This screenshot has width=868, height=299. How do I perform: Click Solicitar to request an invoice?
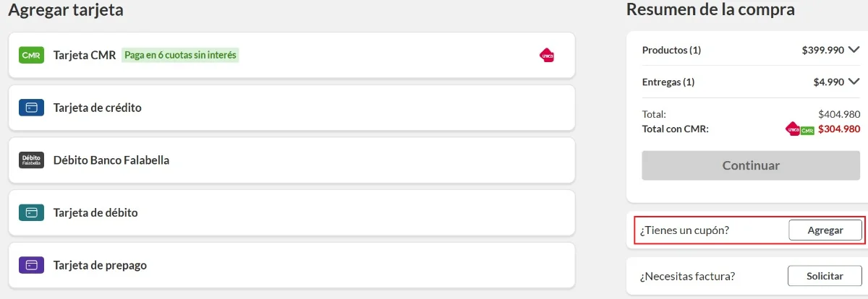(825, 276)
